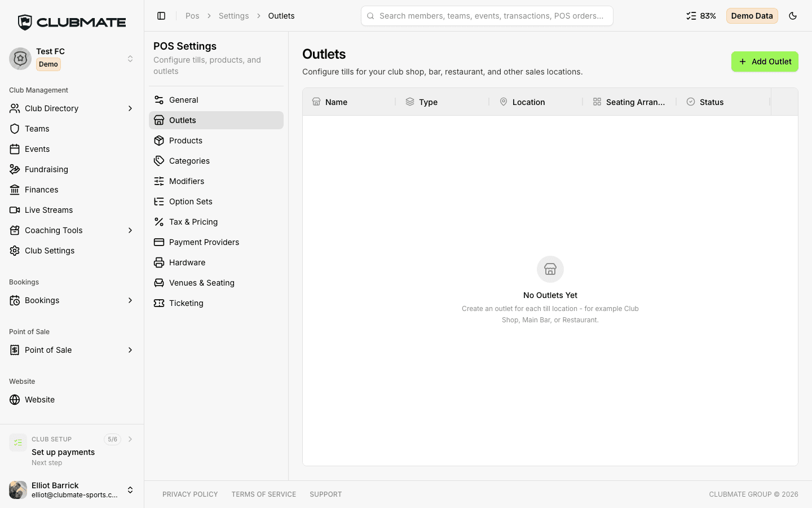This screenshot has width=812, height=508.
Task: Select Finances in sidebar
Action: pyautogui.click(x=72, y=190)
